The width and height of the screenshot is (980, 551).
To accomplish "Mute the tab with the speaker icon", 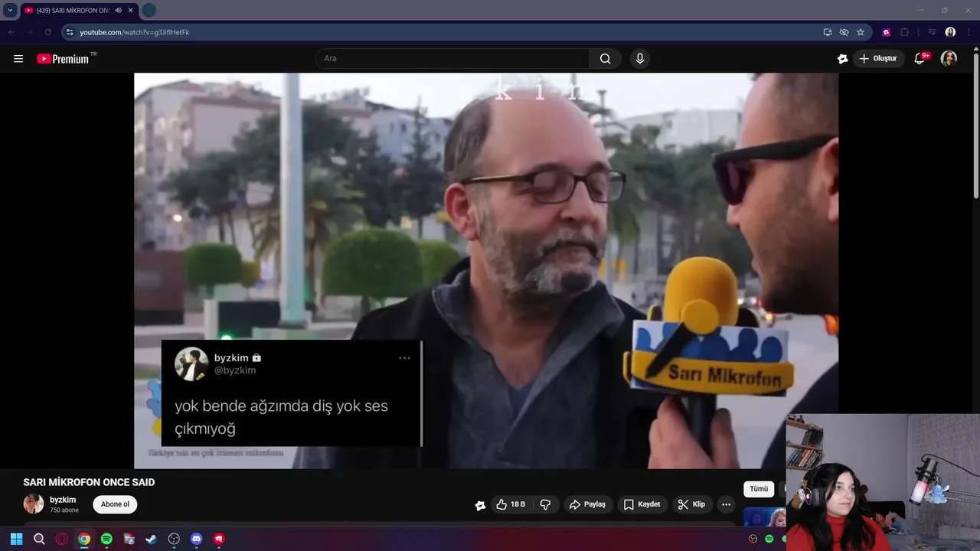I will [x=118, y=10].
